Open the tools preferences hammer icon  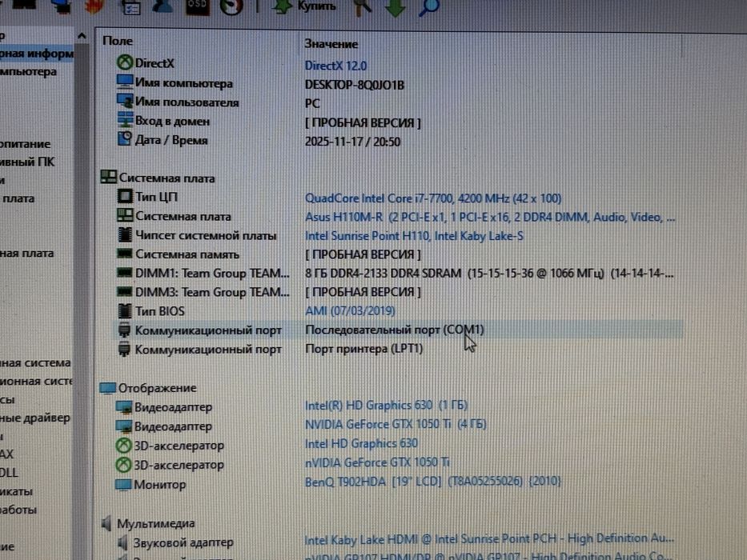pyautogui.click(x=363, y=7)
